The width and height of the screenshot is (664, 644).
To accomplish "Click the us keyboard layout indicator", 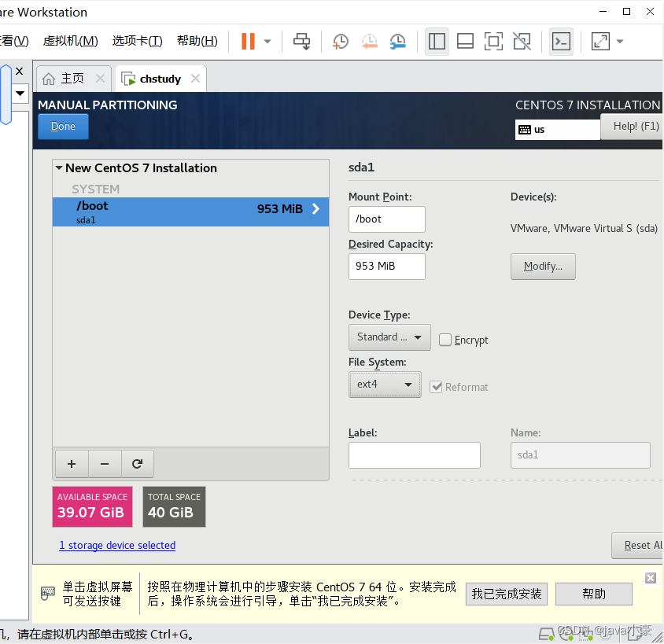I will [x=557, y=130].
